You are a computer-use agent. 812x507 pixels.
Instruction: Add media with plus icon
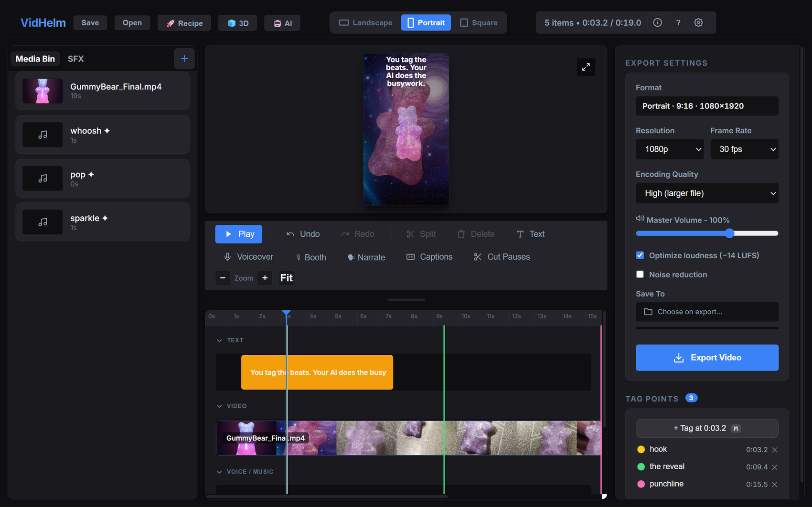tap(184, 59)
